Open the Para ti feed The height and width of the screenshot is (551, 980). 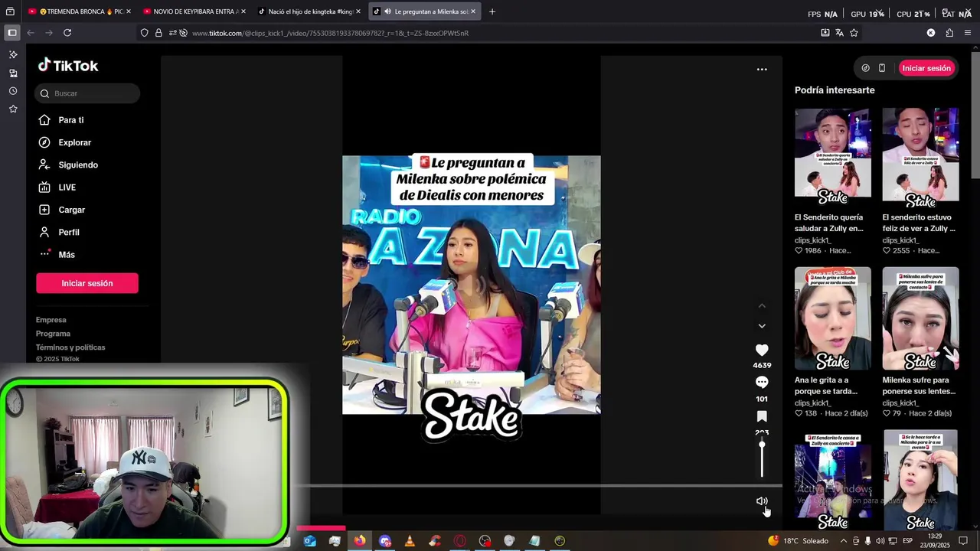pos(70,120)
